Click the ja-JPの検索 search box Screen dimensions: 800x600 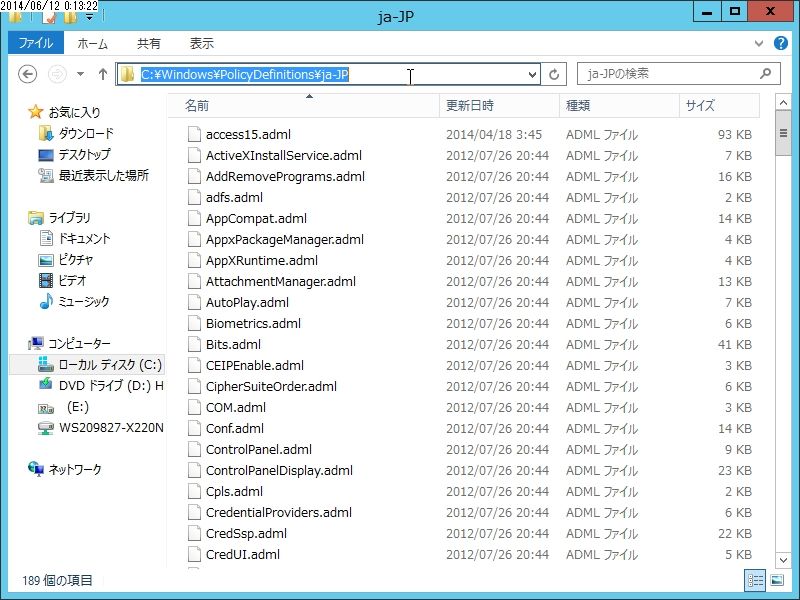click(x=679, y=74)
